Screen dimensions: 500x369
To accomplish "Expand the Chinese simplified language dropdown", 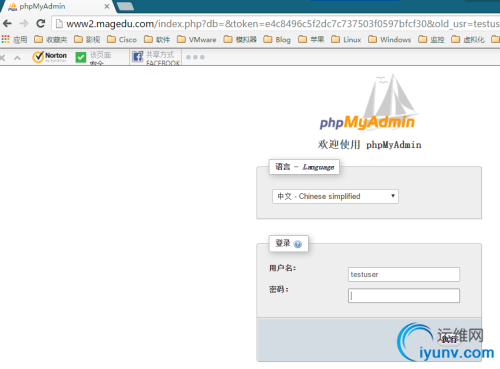I will [x=335, y=196].
